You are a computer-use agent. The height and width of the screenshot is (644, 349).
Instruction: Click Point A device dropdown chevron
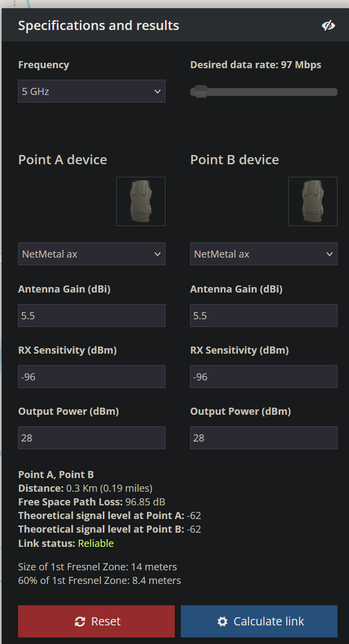coord(157,254)
